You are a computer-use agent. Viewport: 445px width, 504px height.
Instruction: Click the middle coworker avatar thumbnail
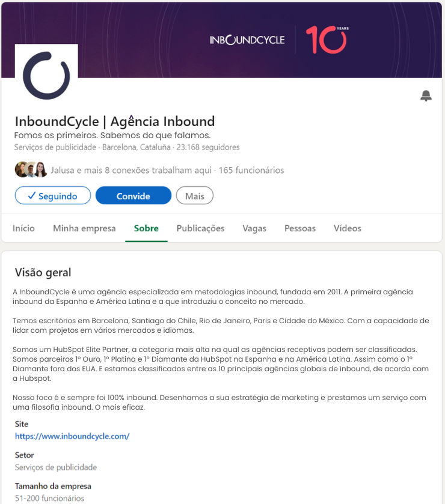pos(30,169)
